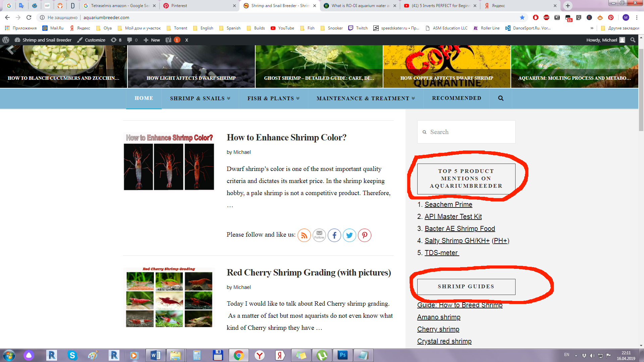This screenshot has height=362, width=644.
Task: Open the Recommended menu item
Action: [457, 98]
